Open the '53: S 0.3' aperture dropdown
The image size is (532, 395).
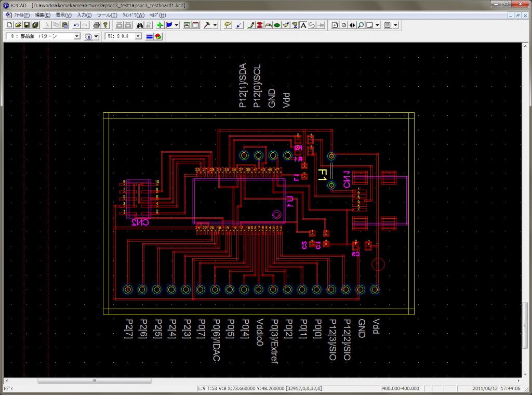pyautogui.click(x=123, y=36)
